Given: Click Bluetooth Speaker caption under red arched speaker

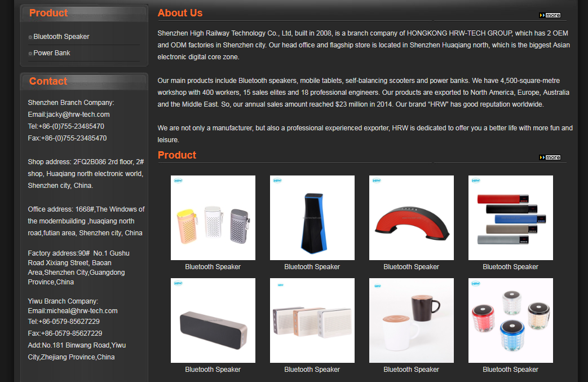Looking at the screenshot, I should click(411, 267).
